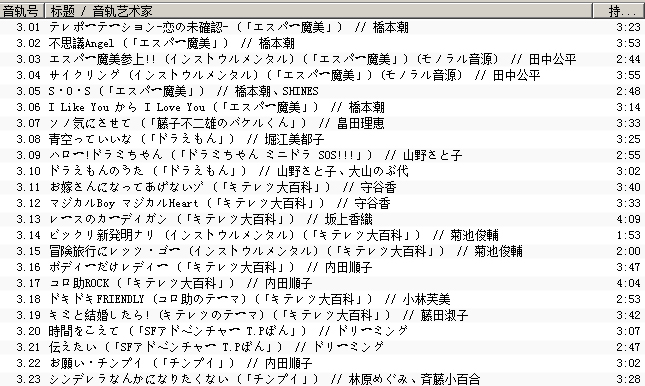The height and width of the screenshot is (386, 645).
Task: Select track 3.01 テレポーテーション-恋の未確認-
Action: pos(322,27)
